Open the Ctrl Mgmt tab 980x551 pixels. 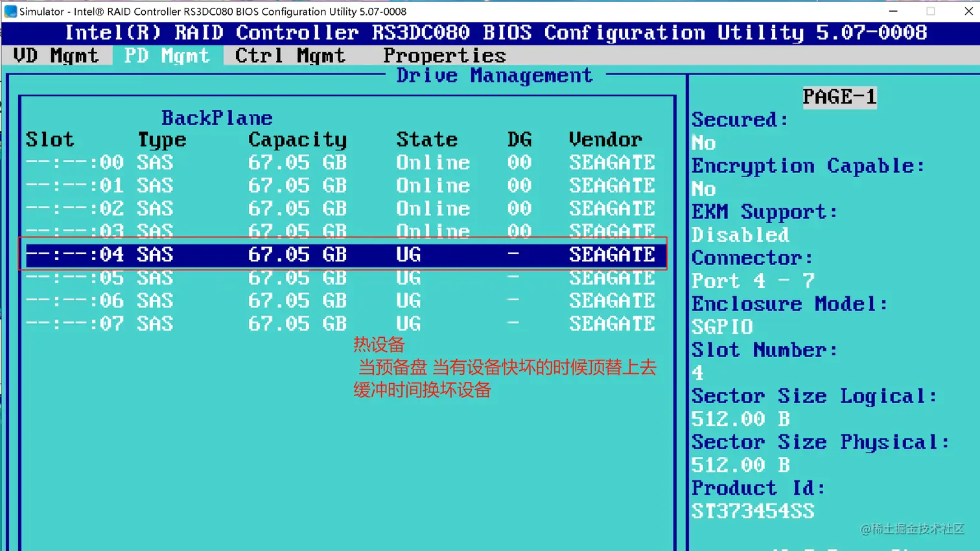[290, 56]
